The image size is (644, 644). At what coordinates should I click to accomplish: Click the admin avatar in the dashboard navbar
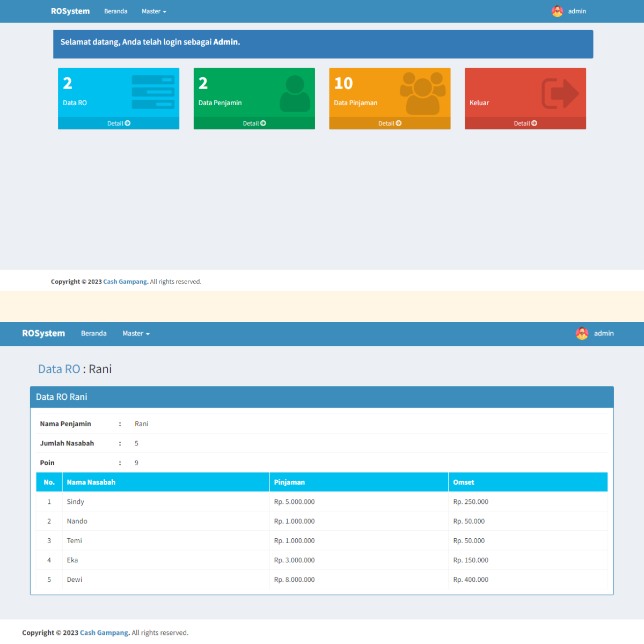click(558, 11)
